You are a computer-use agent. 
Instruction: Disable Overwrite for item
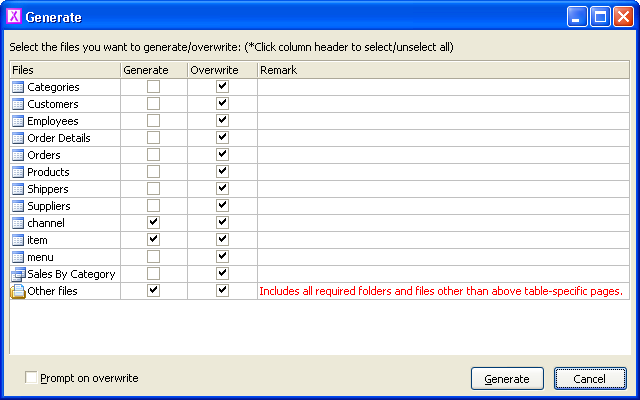pos(222,240)
